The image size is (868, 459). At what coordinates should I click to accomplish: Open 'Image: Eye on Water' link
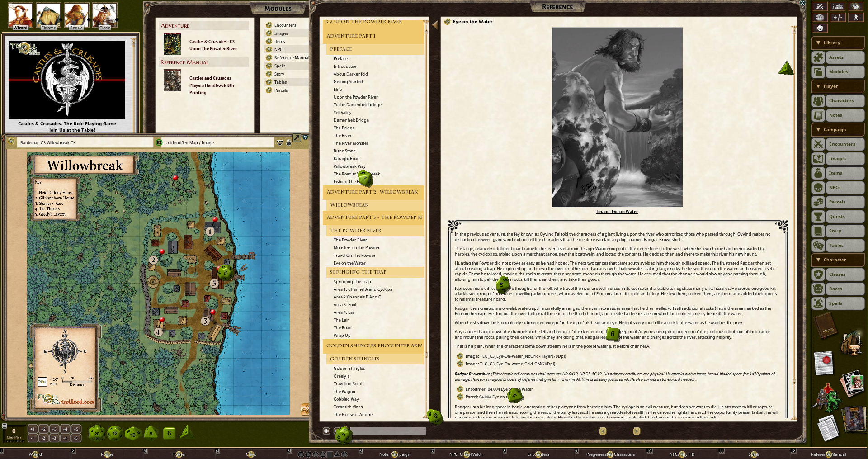pos(617,212)
